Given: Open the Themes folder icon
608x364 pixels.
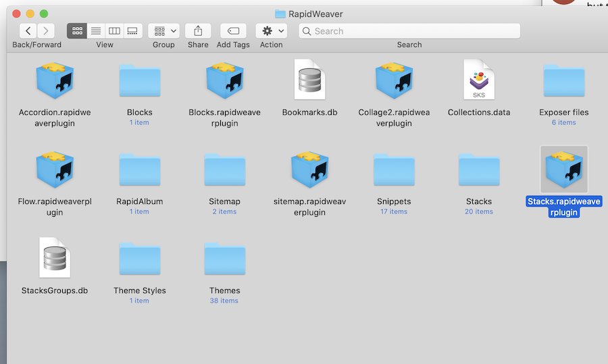Looking at the screenshot, I should [225, 259].
